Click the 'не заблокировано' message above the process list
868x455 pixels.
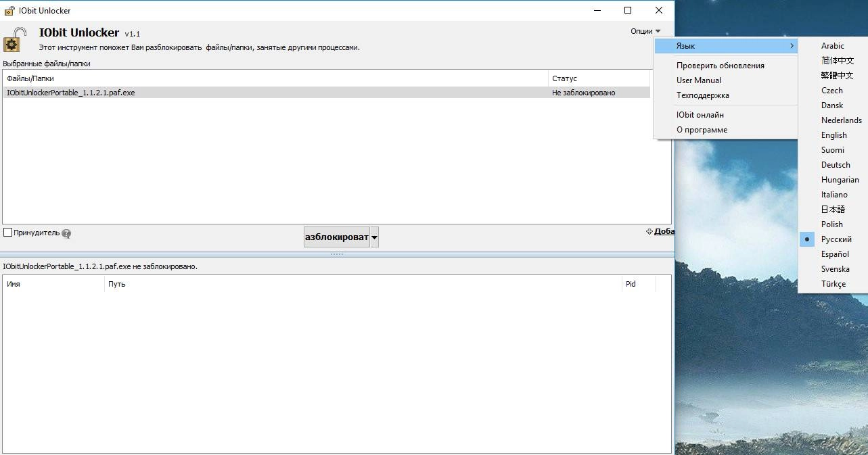100,266
